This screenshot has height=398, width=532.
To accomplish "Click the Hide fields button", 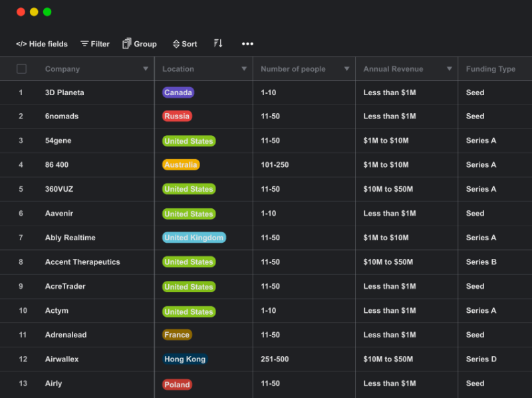I will 41,44.
